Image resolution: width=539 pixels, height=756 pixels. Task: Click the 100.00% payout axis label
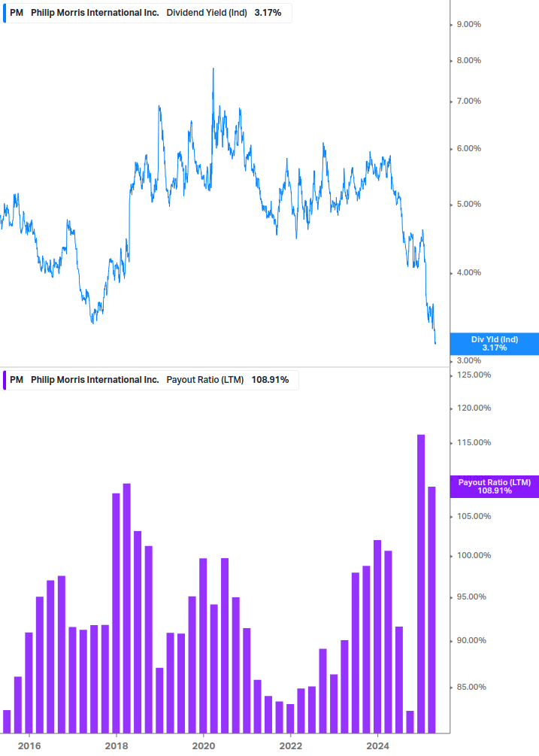pyautogui.click(x=474, y=555)
